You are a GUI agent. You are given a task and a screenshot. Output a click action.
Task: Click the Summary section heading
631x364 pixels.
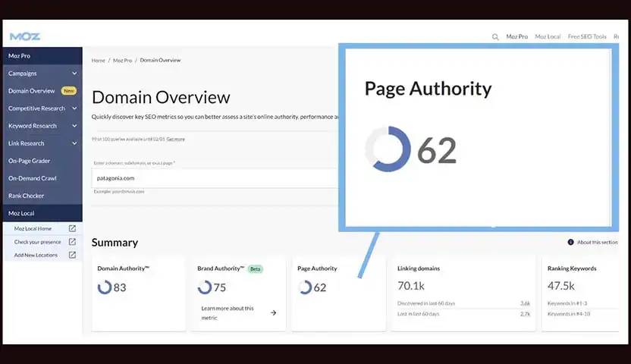pos(115,243)
